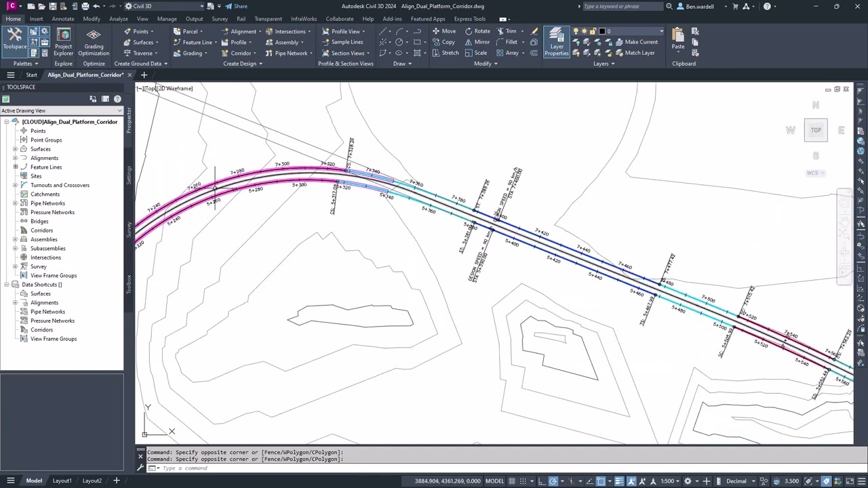Viewport: 868px width, 488px height.
Task: Click the Undo arrow
Action: (96, 6)
